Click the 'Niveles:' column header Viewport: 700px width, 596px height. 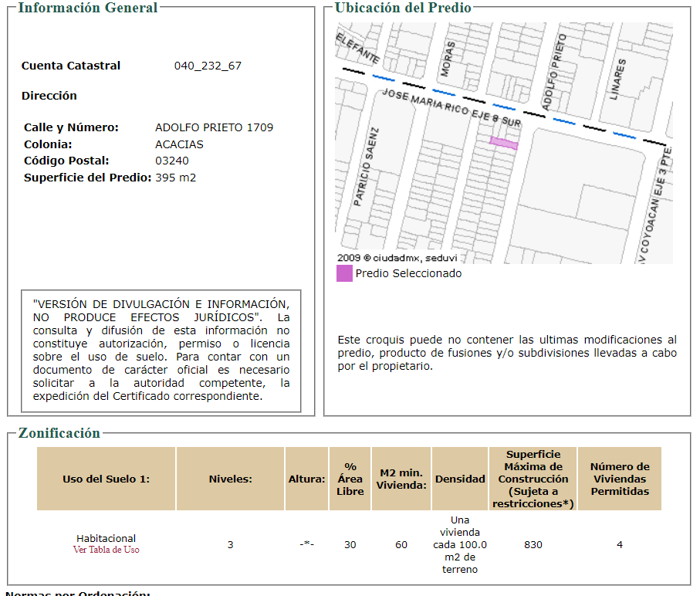(x=230, y=479)
